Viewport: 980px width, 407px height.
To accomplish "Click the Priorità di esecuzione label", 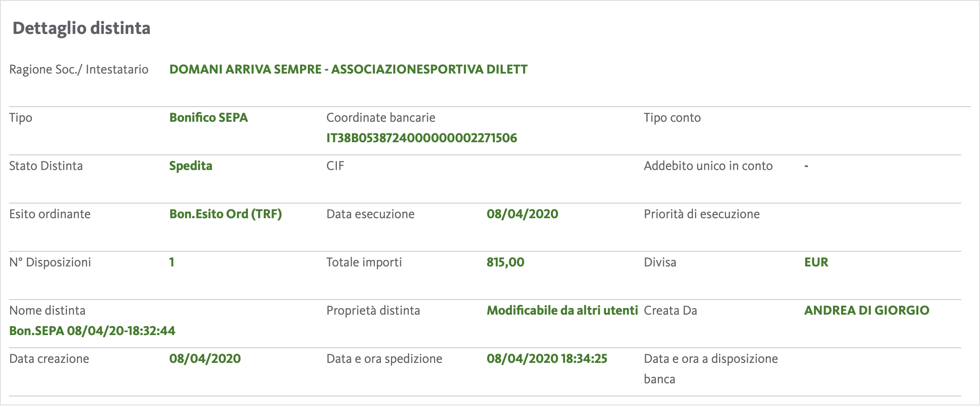I will (x=702, y=214).
